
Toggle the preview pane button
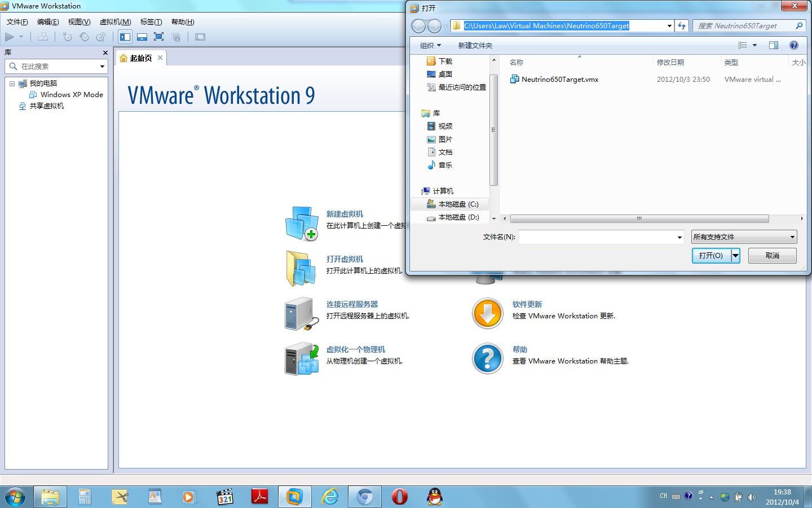pyautogui.click(x=774, y=45)
